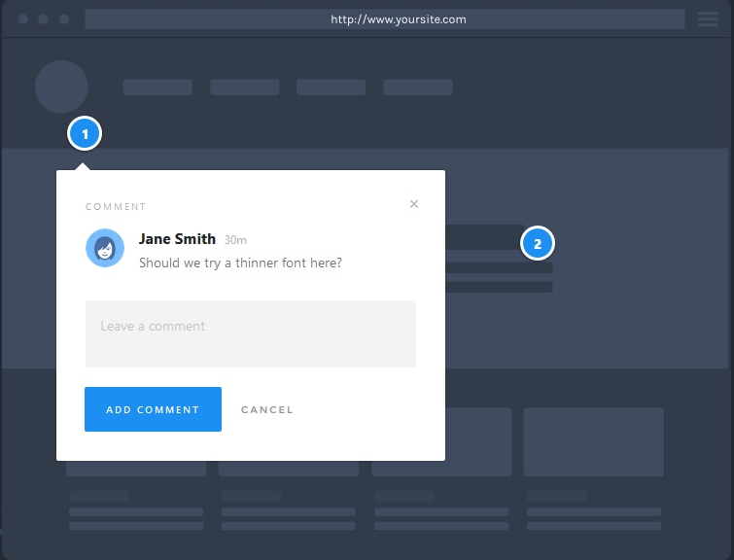734x560 pixels.
Task: Open the second navigation menu placeholder
Action: (x=244, y=87)
